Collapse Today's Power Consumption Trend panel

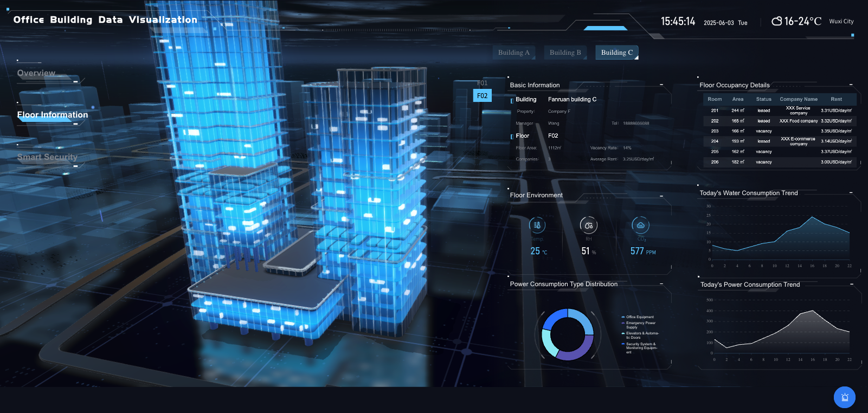[x=851, y=284]
